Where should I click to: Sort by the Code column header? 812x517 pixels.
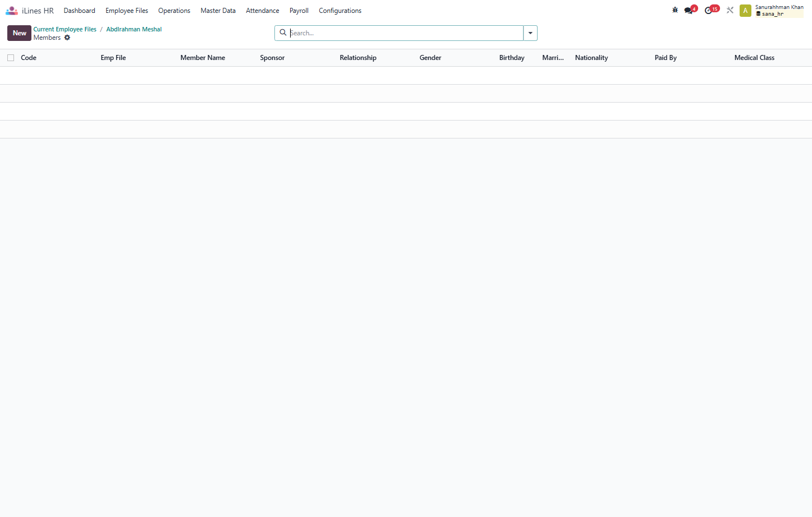coord(29,58)
